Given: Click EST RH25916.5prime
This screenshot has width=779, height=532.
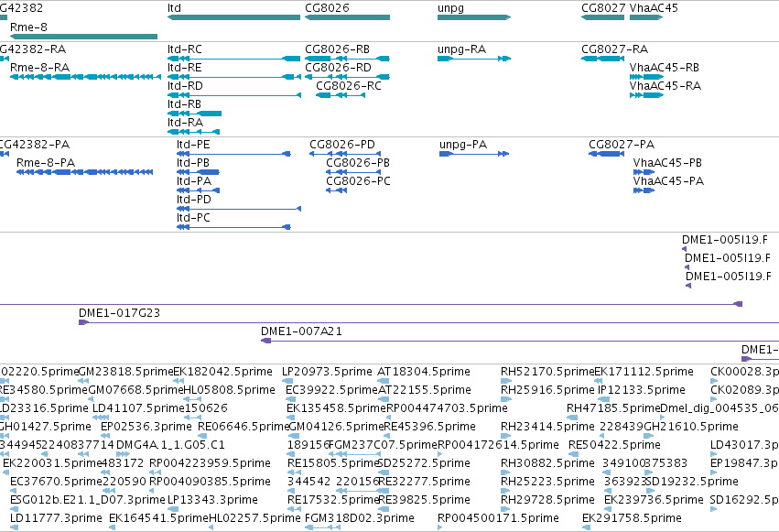Looking at the screenshot, I should [x=547, y=390].
